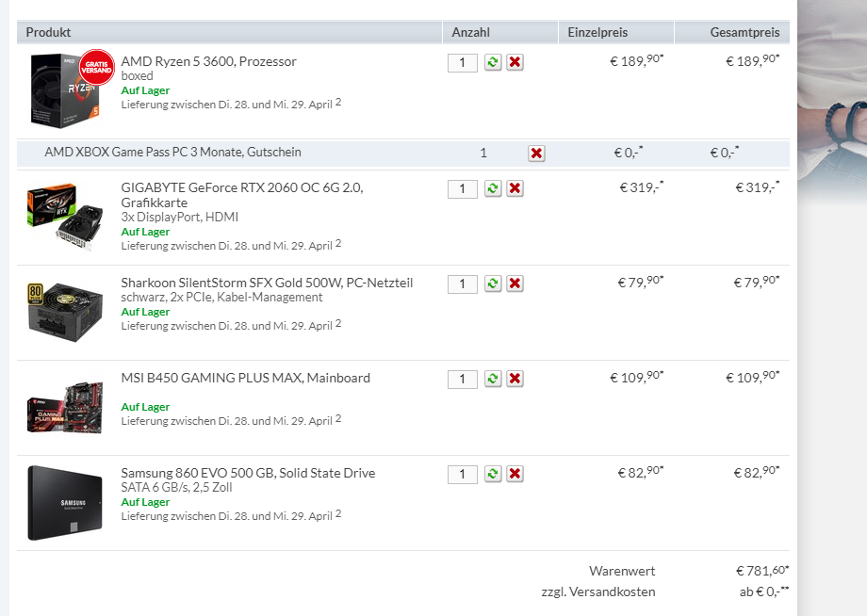Click shipping cost value ab € 0,-
Image resolution: width=867 pixels, height=616 pixels.
point(764,592)
